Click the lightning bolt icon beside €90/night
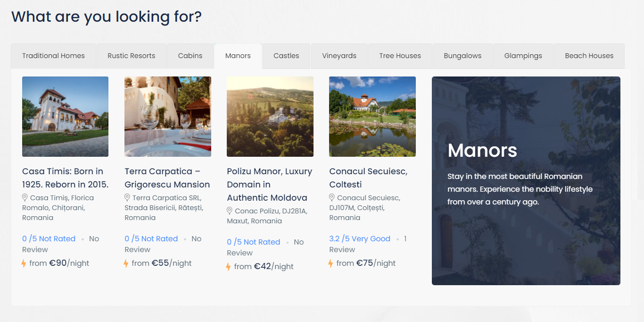644x322 pixels. click(24, 263)
